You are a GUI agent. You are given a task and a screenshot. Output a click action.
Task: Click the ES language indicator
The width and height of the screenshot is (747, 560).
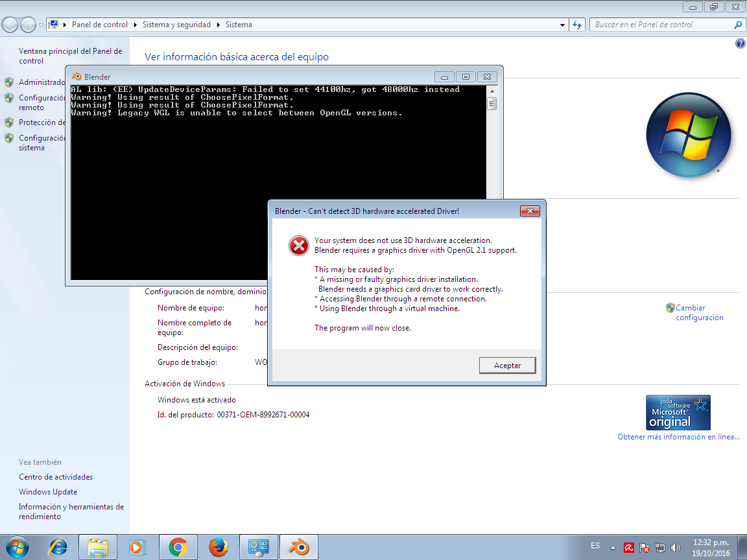tap(595, 546)
